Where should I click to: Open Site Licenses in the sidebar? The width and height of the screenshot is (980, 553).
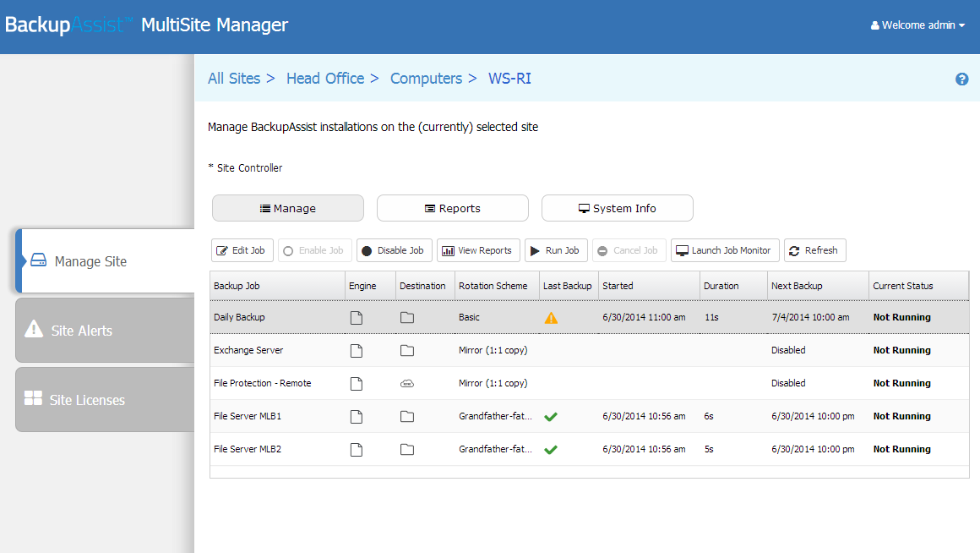coord(105,400)
